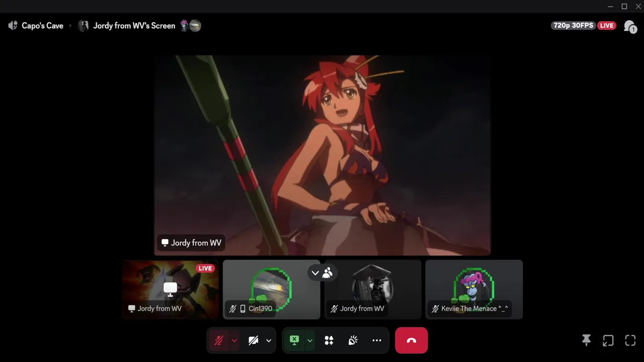The height and width of the screenshot is (362, 644).
Task: Open the More options ellipsis
Action: point(377,340)
